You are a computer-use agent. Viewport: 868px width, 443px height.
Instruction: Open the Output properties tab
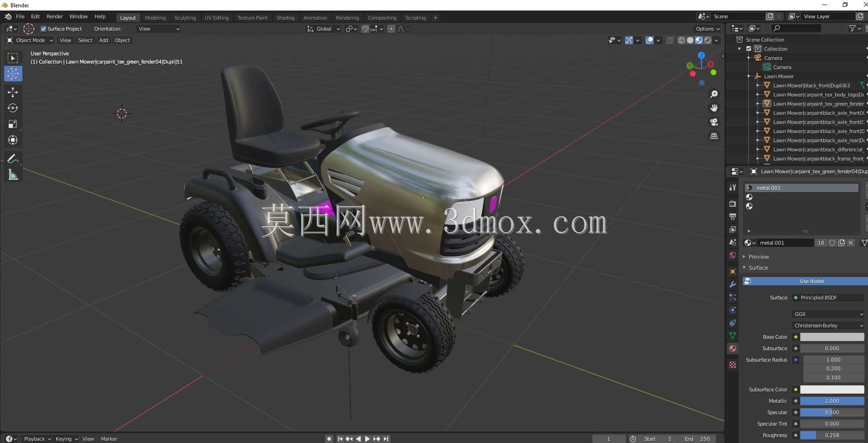pyautogui.click(x=733, y=216)
